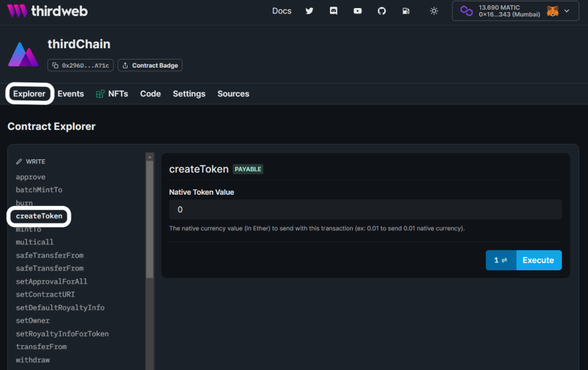Click the WRITE section header
This screenshot has height=370, width=588.
pos(30,161)
